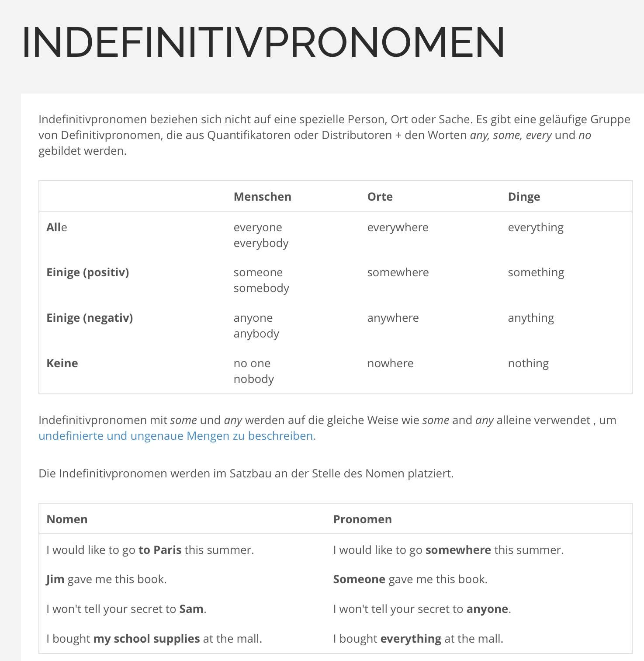Viewport: 644px width, 661px height.
Task: Click the word everybody in the table
Action: 261,243
